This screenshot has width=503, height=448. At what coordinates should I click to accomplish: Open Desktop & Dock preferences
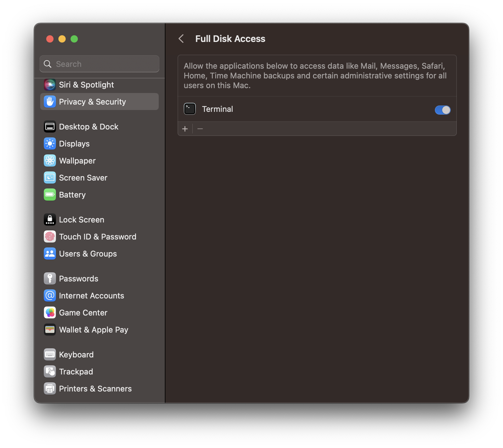click(88, 126)
